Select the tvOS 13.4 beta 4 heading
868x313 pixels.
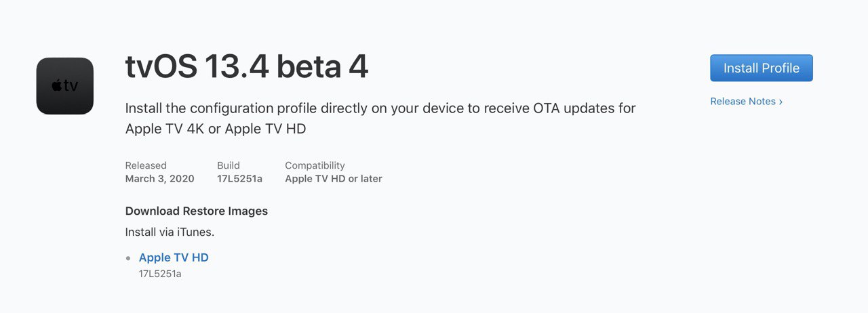point(247,67)
